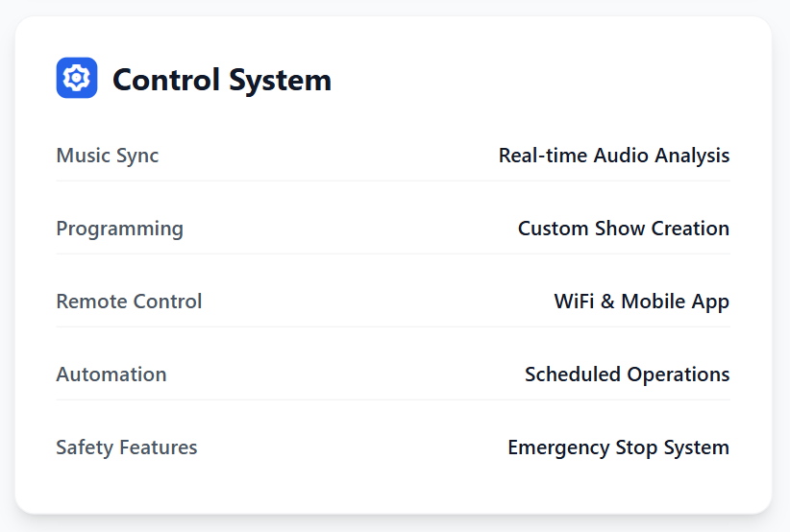Select the "Safety Features" row label
Viewport: 790px width, 532px height.
127,447
